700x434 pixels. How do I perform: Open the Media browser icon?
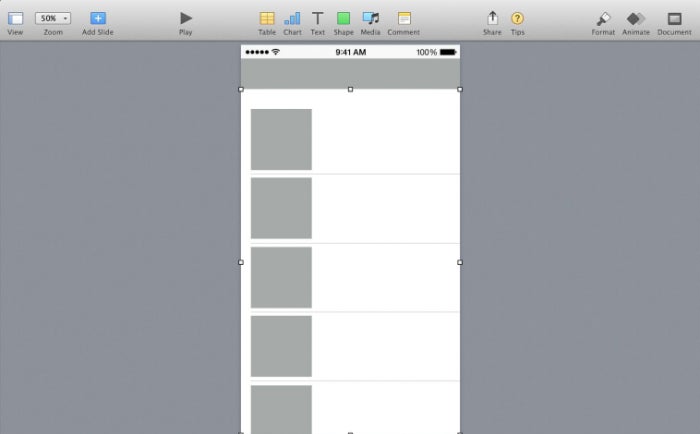click(371, 18)
